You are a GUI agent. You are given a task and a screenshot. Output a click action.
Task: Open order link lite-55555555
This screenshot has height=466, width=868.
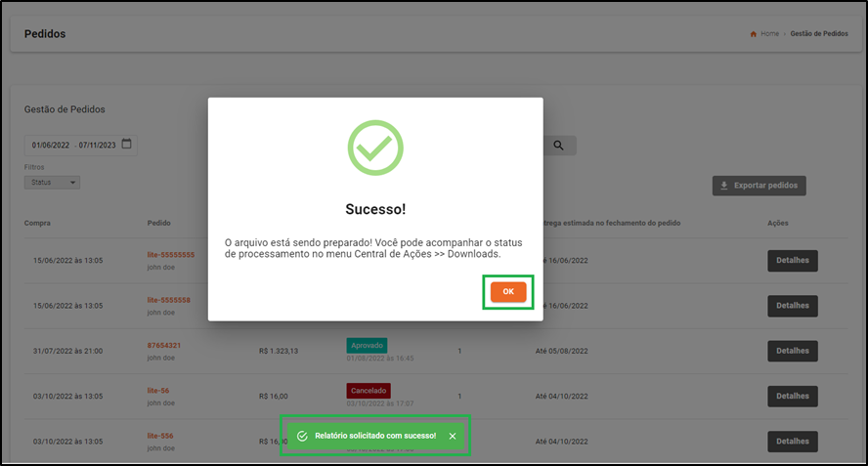click(171, 255)
